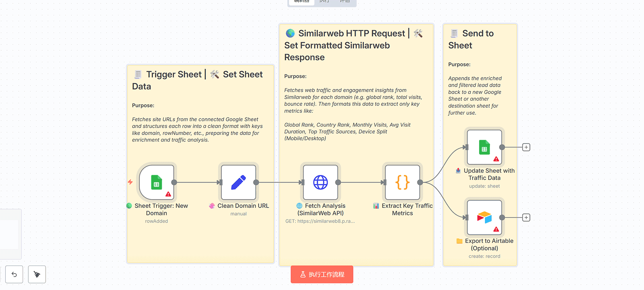This screenshot has height=290, width=644.
Task: Click the error warning triangle on Sheet Trigger
Action: point(168,194)
